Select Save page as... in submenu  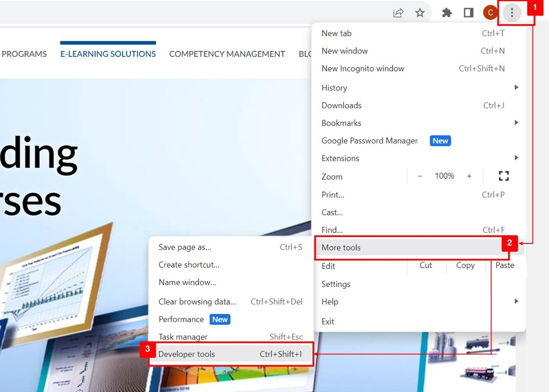(231, 247)
